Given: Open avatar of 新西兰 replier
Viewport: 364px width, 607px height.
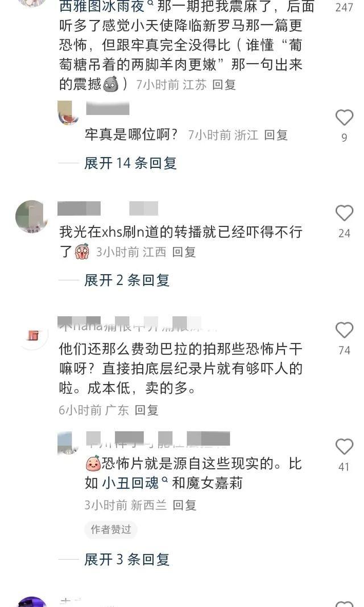Looking at the screenshot, I should coord(67,443).
